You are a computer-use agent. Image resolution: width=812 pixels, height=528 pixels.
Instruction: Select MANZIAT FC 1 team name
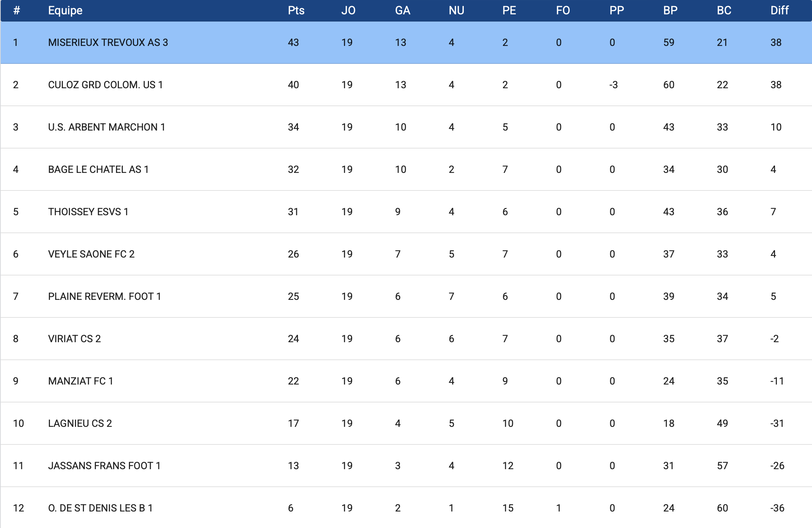click(80, 381)
